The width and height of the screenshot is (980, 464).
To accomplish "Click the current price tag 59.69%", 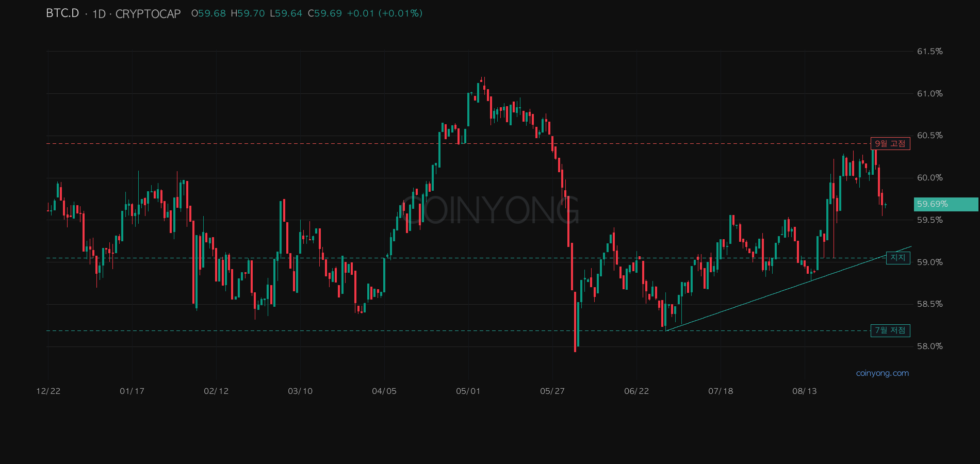I will (946, 204).
